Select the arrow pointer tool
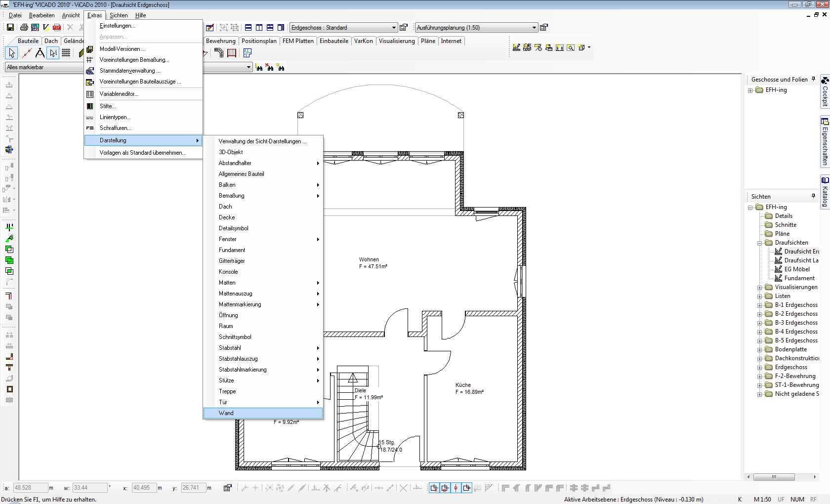This screenshot has width=830, height=504. point(12,53)
